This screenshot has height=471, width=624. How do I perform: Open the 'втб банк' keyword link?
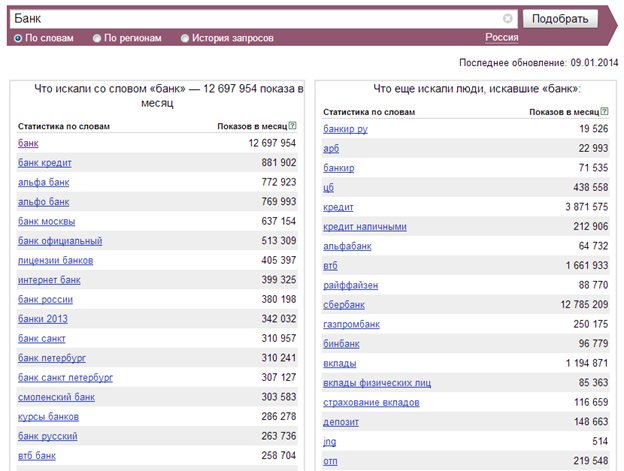pos(37,455)
